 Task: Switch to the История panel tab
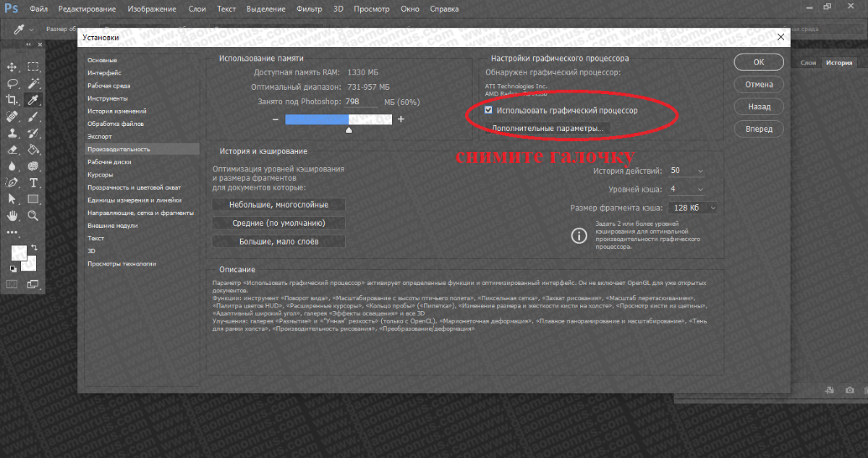839,63
